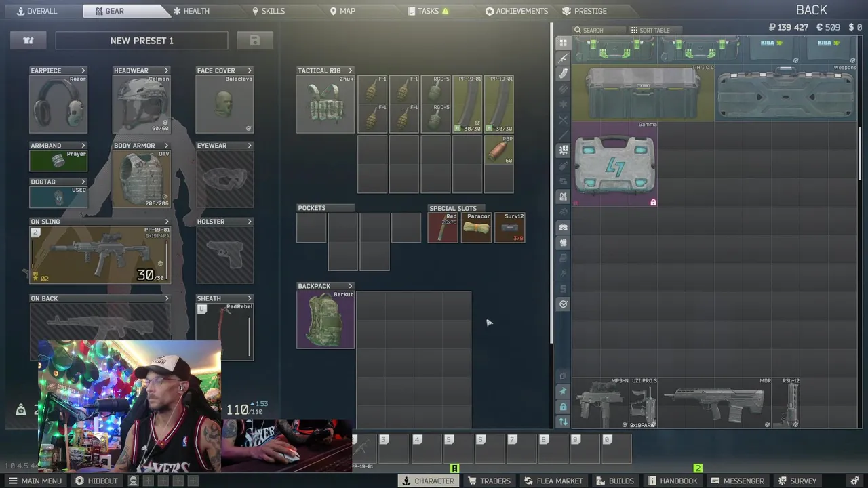Select the RedRebel ice pick in sheath
Viewport: 868px width, 488px height.
click(x=224, y=331)
